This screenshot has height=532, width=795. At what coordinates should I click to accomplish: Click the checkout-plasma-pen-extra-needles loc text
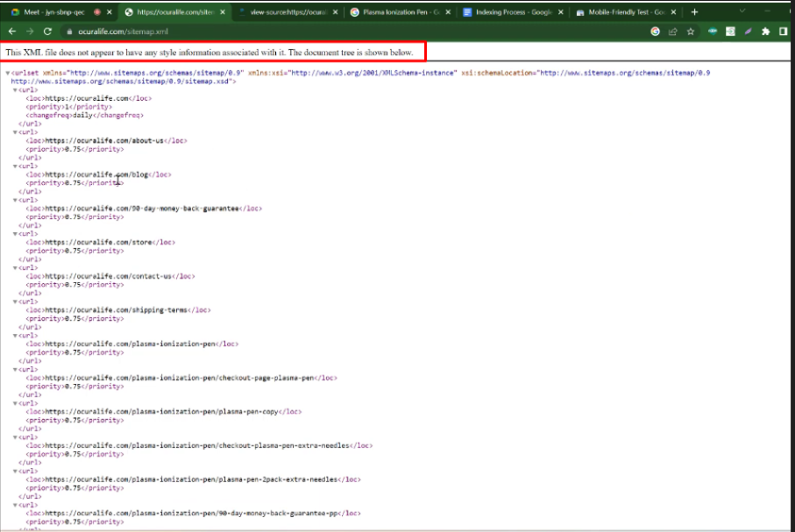(x=197, y=446)
